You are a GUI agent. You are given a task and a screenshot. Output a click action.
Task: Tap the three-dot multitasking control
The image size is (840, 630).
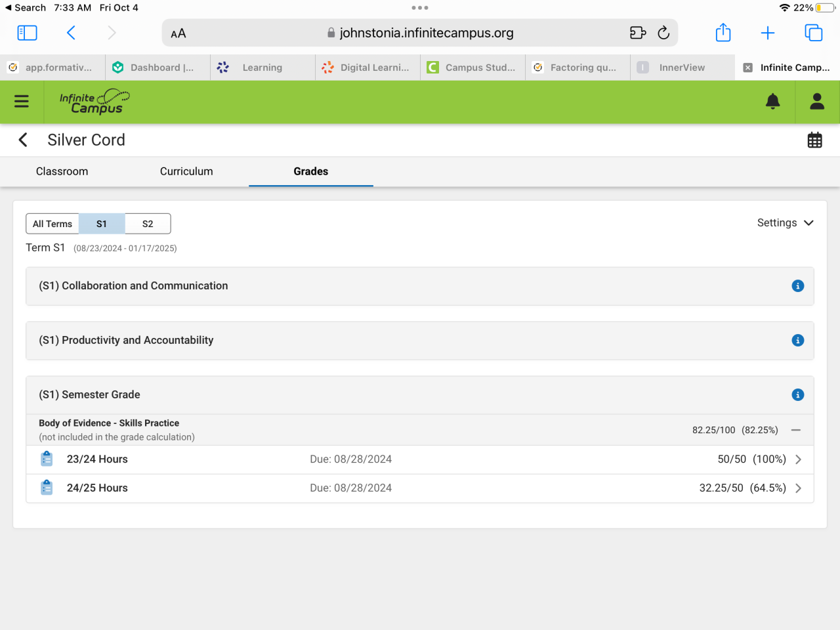point(420,8)
